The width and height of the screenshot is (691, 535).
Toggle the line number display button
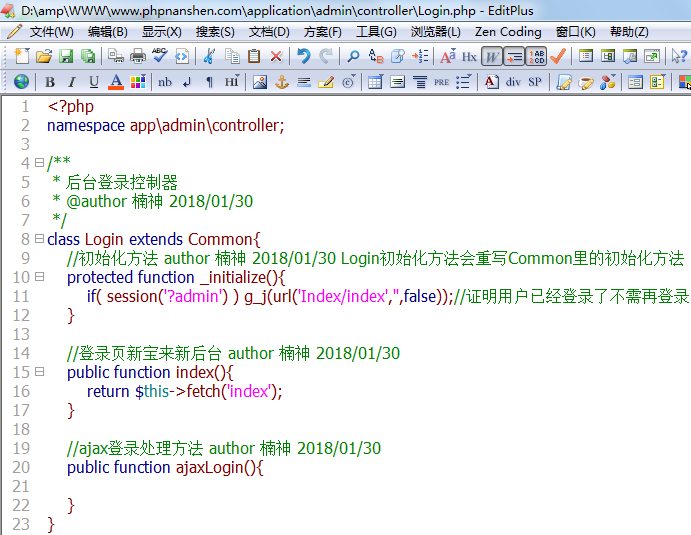pos(536,56)
